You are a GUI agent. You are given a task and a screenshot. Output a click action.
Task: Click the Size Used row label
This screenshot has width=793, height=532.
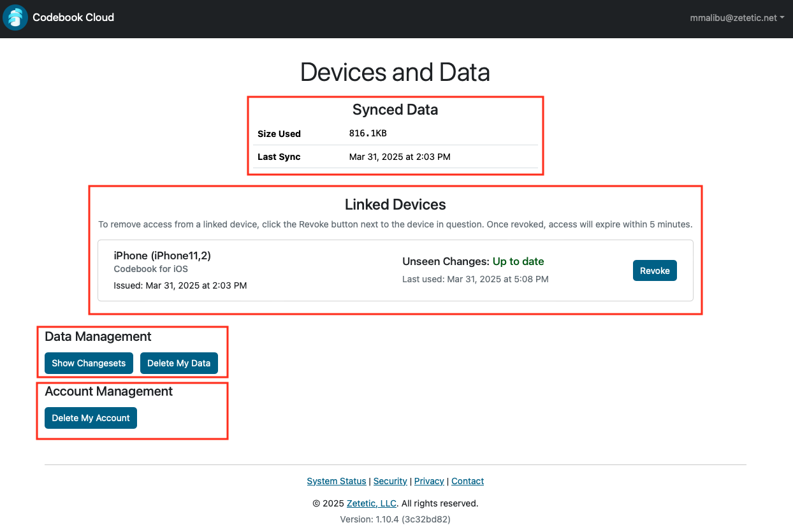tap(279, 134)
